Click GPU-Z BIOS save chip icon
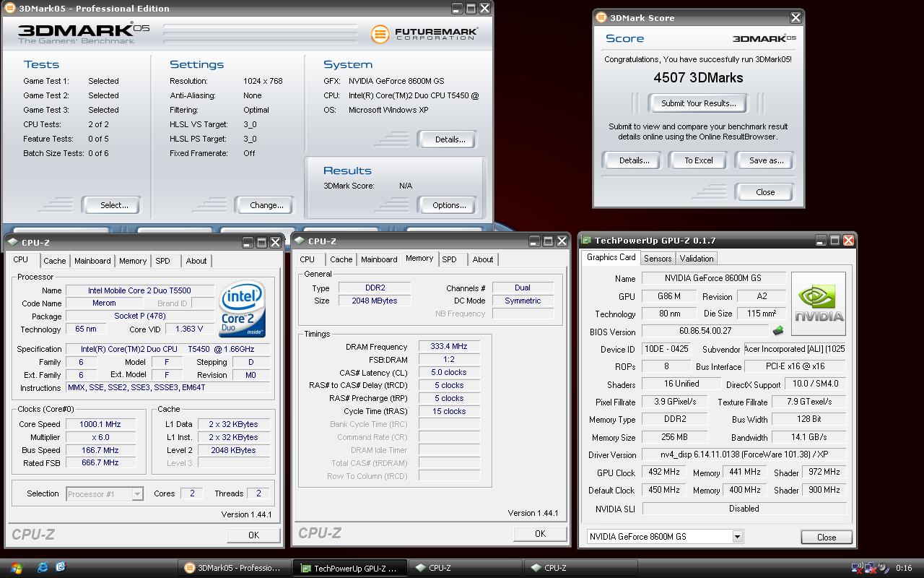The height and width of the screenshot is (578, 924). (x=778, y=331)
